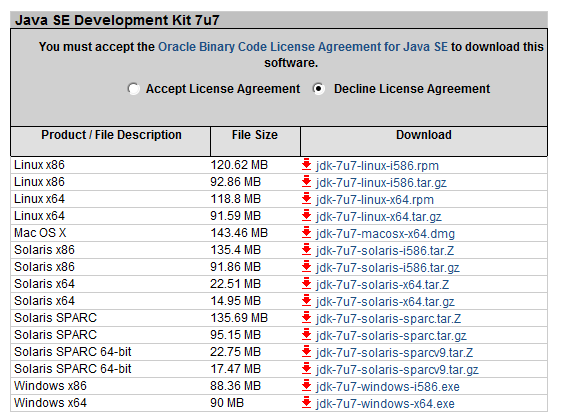Select Accept License Agreement radio button
The height and width of the screenshot is (419, 564).
click(x=133, y=88)
